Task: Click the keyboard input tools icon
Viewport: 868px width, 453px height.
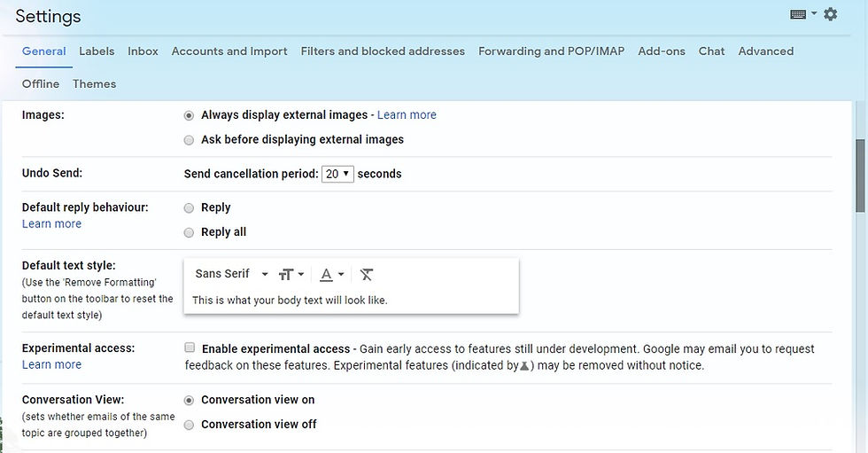Action: [x=798, y=14]
